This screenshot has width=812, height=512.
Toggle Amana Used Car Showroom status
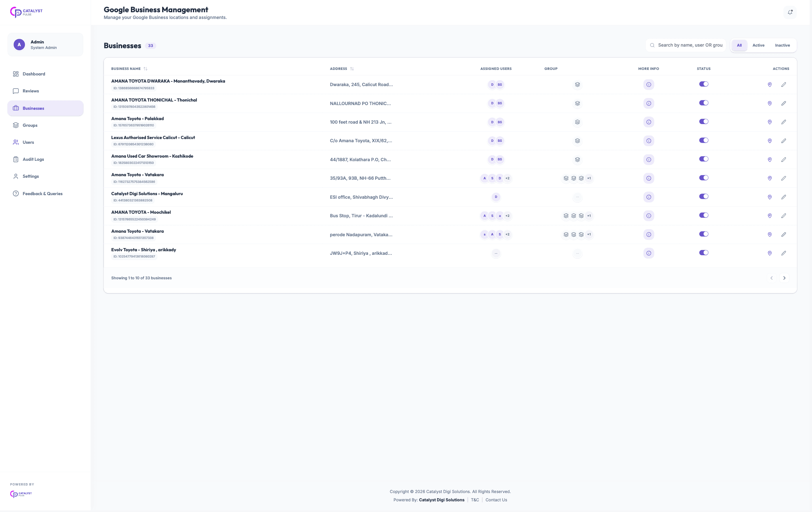tap(704, 159)
